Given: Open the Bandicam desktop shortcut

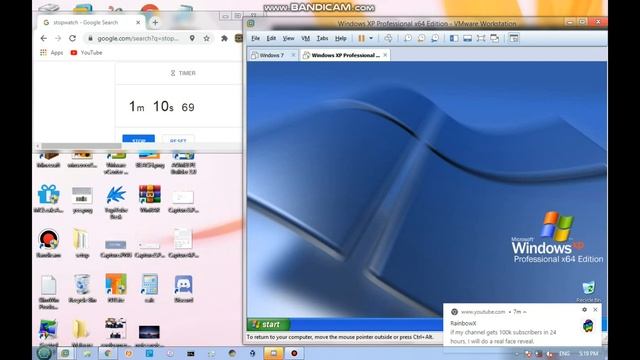Looking at the screenshot, I should pos(49,243).
